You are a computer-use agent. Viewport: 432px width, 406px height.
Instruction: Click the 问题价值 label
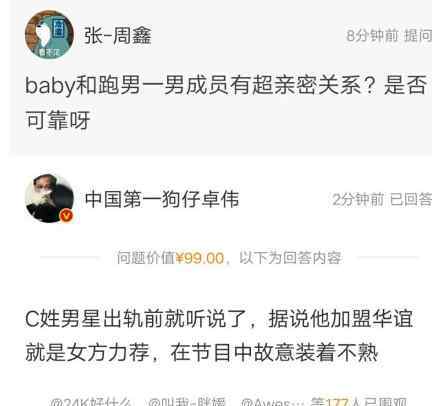pyautogui.click(x=145, y=258)
